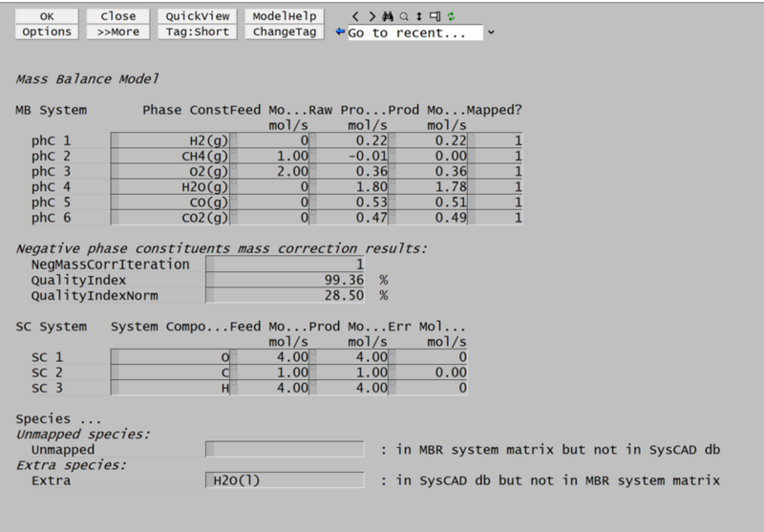
Task: Click the Go to recent field
Action: coord(415,32)
